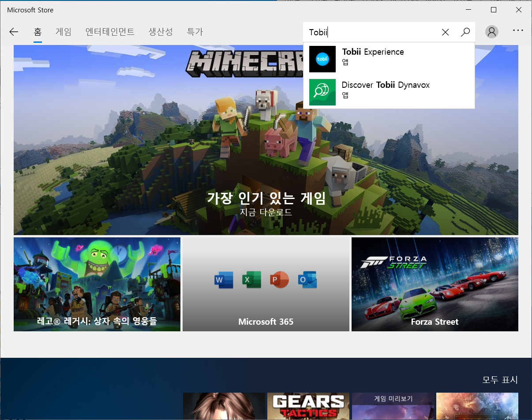Click the magnifier search icon

click(465, 32)
